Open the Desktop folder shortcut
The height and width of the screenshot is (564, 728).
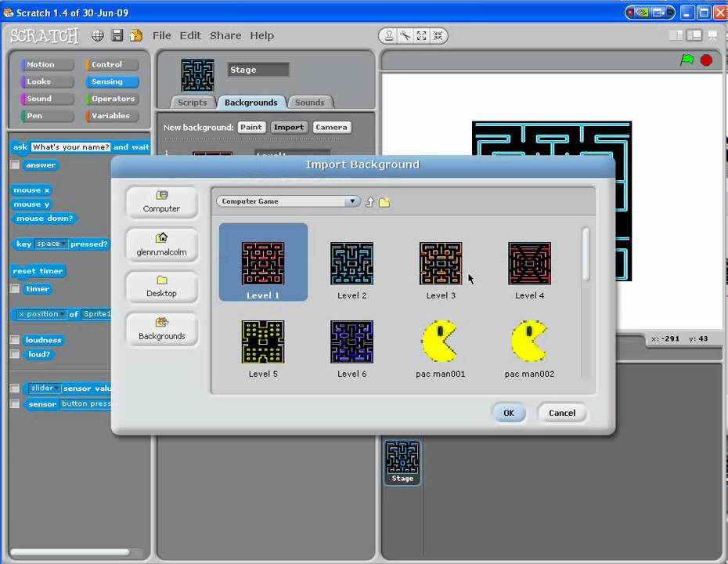pos(161,287)
